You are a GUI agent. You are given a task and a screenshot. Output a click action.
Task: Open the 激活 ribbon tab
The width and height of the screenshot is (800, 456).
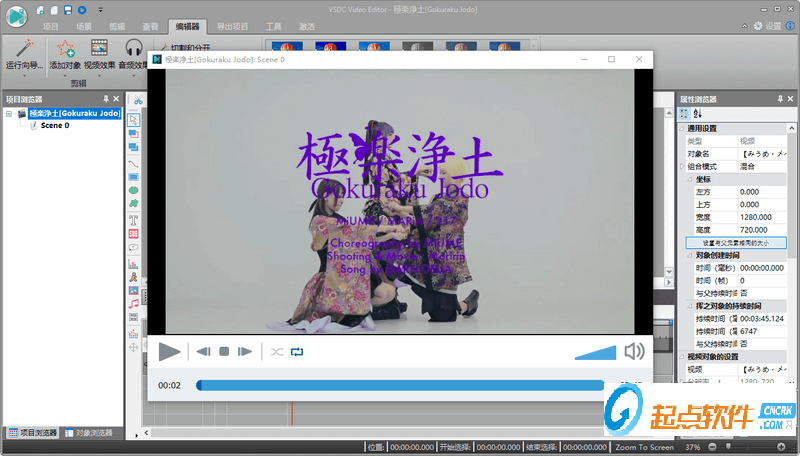(x=307, y=27)
